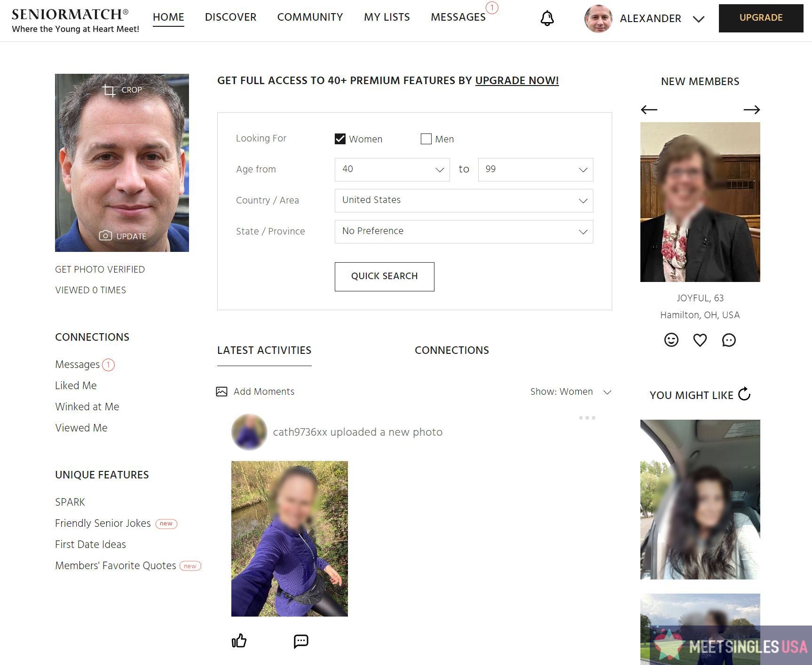The height and width of the screenshot is (665, 812).
Task: Click the Upgrade Now! link
Action: (517, 80)
